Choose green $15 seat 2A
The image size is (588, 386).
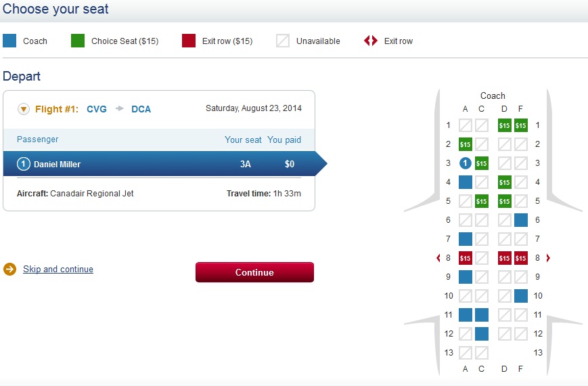click(465, 144)
